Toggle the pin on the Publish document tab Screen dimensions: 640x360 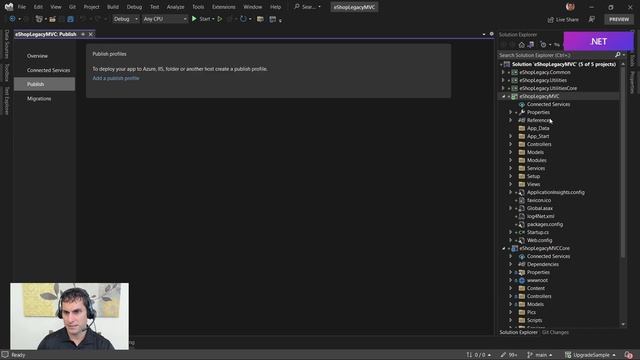point(83,34)
